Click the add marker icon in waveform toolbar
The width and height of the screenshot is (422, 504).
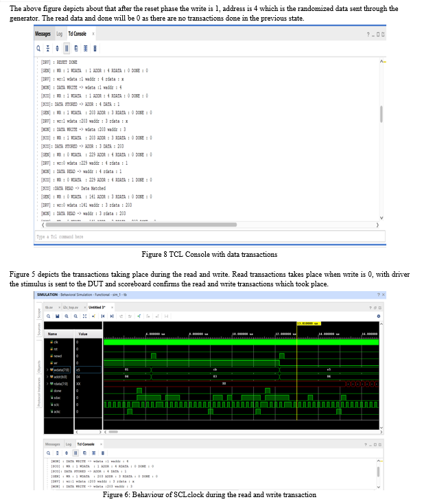click(139, 317)
